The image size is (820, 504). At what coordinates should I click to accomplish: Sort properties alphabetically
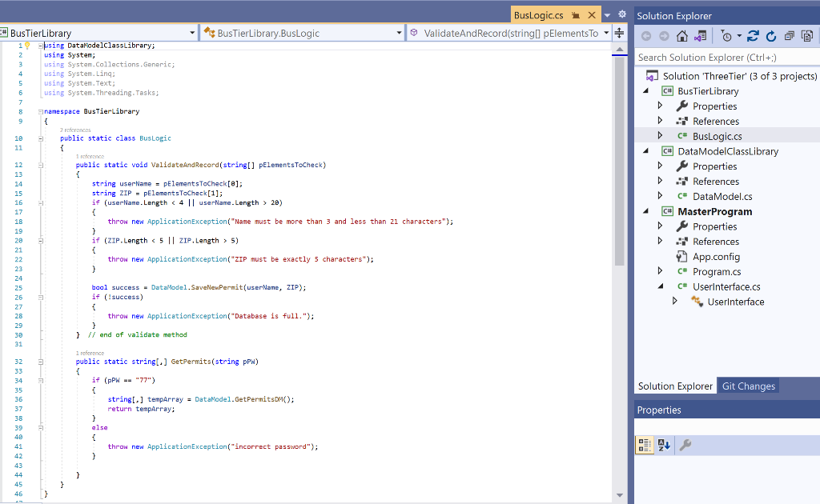tap(664, 445)
